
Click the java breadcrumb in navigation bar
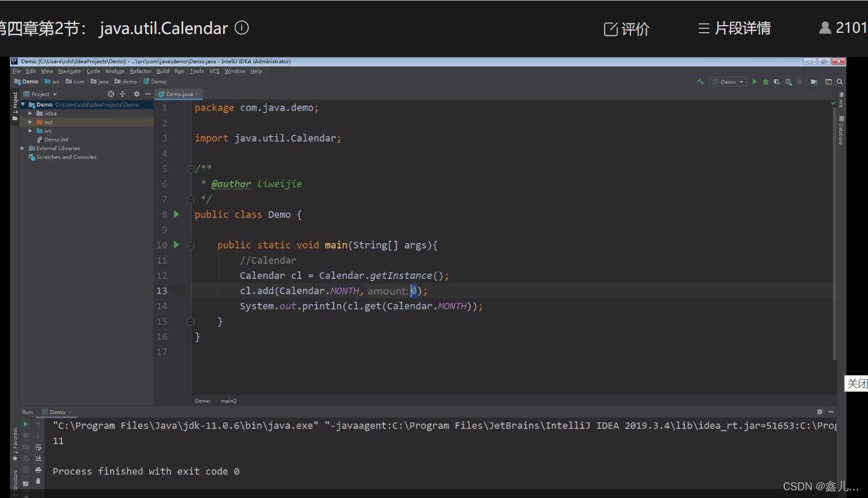point(100,81)
